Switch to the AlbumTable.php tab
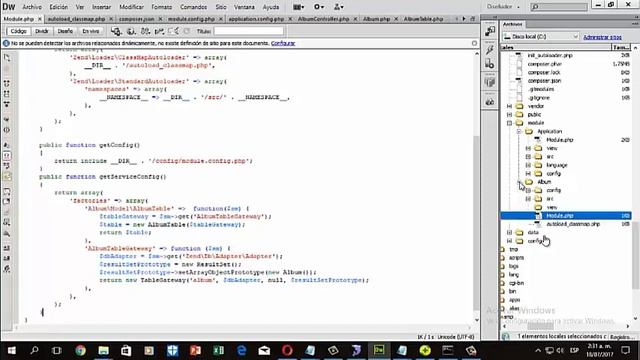Screen dimensions: 640x360 [x=423, y=19]
